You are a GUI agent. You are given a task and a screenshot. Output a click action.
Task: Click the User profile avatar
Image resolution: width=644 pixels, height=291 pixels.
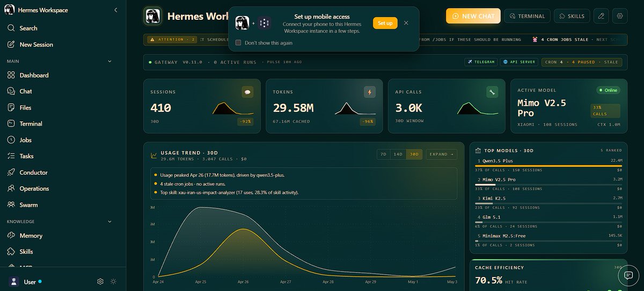click(14, 281)
